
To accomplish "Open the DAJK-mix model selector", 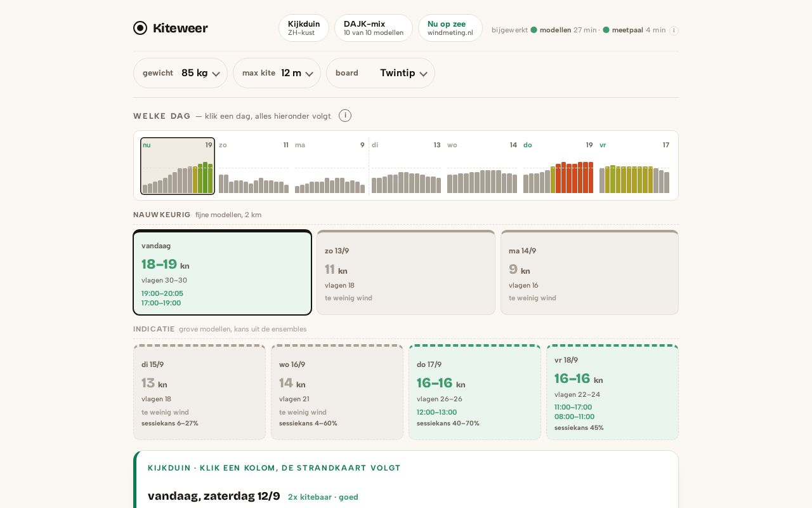I will point(374,28).
